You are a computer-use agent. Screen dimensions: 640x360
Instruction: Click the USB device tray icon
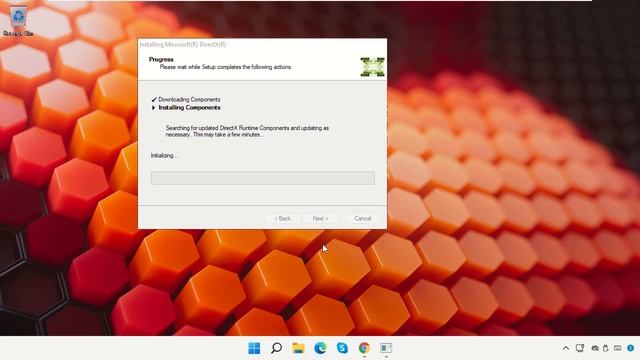(606, 348)
